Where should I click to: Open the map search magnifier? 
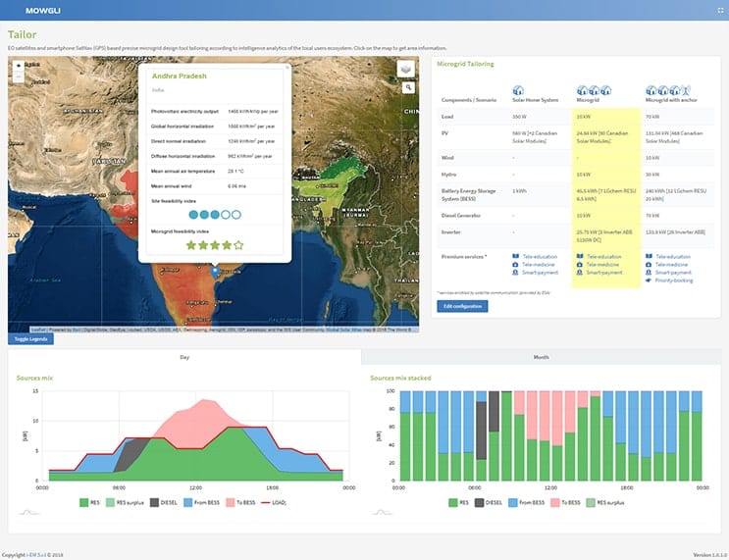tap(408, 87)
